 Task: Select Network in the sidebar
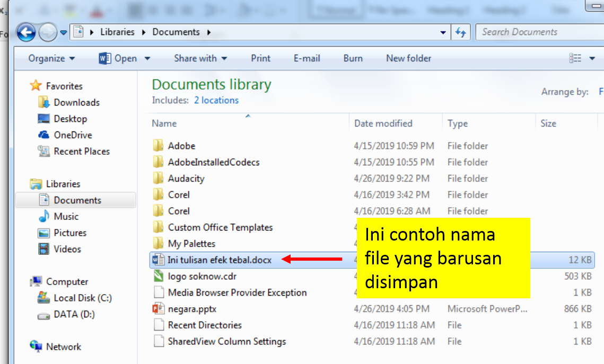(x=60, y=347)
